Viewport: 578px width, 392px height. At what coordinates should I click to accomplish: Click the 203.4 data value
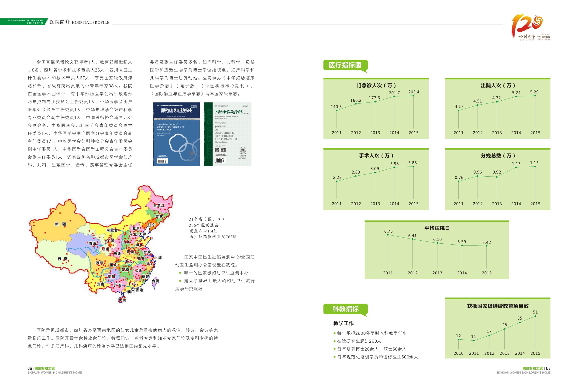coord(414,92)
